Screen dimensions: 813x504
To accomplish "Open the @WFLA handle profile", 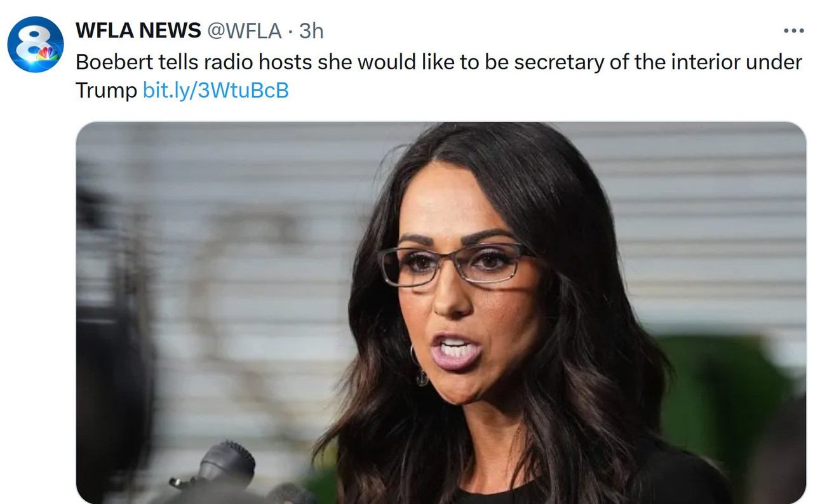I will (244, 30).
